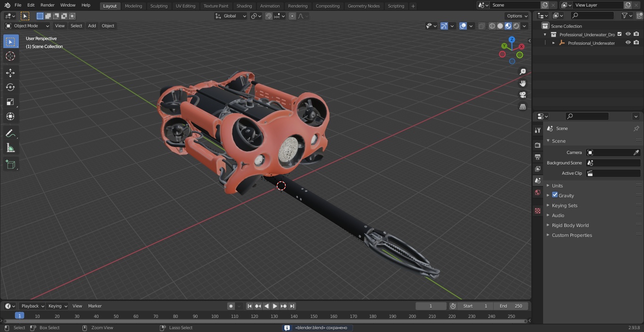Toggle viewport gizmos
644x332 pixels.
444,26
